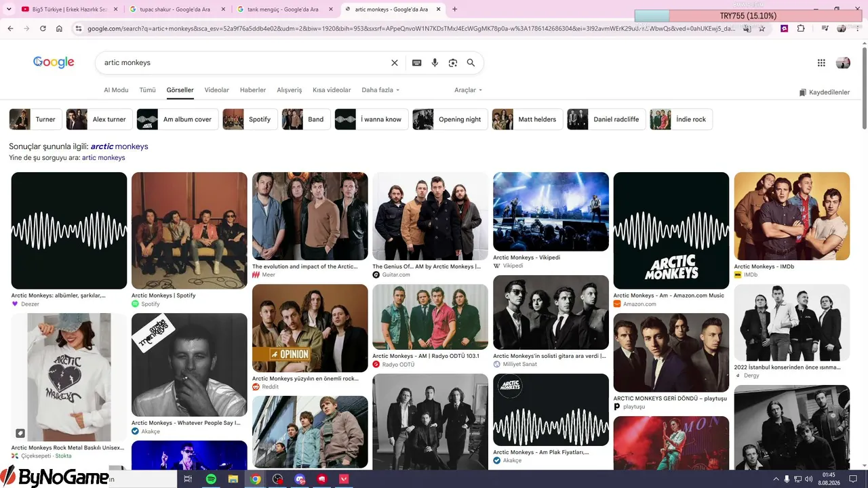Screen dimensions: 868x488
Task: Go to the browser home page
Action: coord(59,28)
